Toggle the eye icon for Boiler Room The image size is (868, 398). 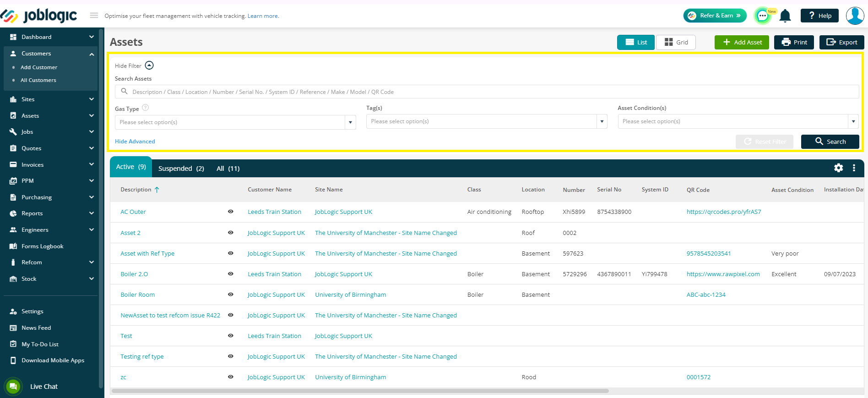click(x=231, y=294)
